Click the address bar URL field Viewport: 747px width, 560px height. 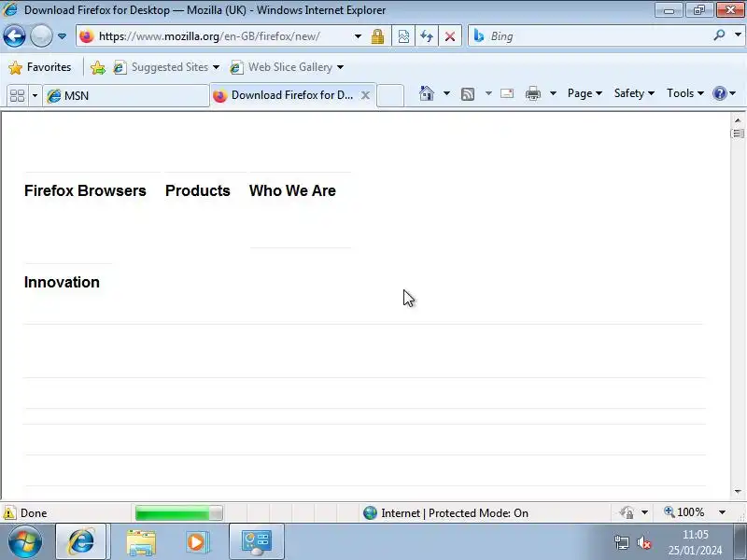coord(215,36)
